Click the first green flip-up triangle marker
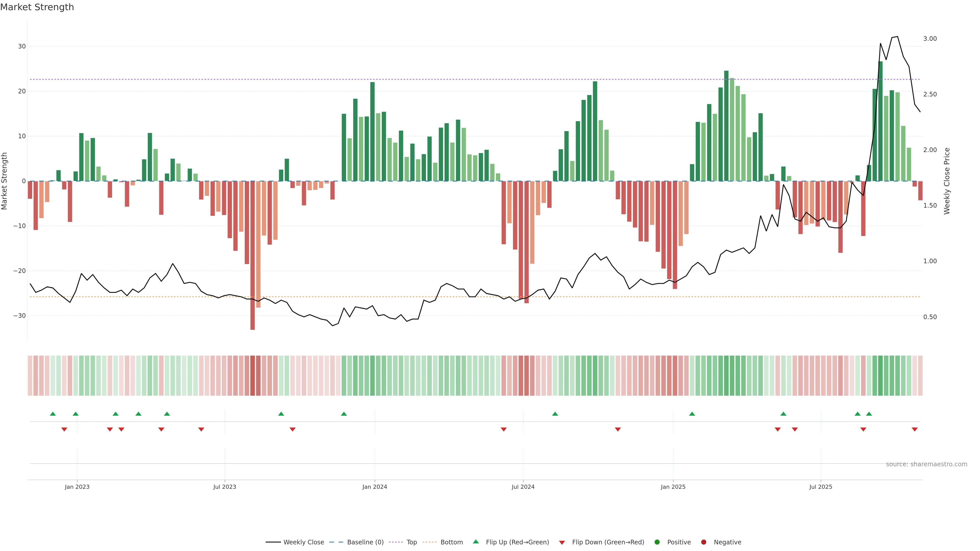The height and width of the screenshot is (551, 980). (x=53, y=414)
